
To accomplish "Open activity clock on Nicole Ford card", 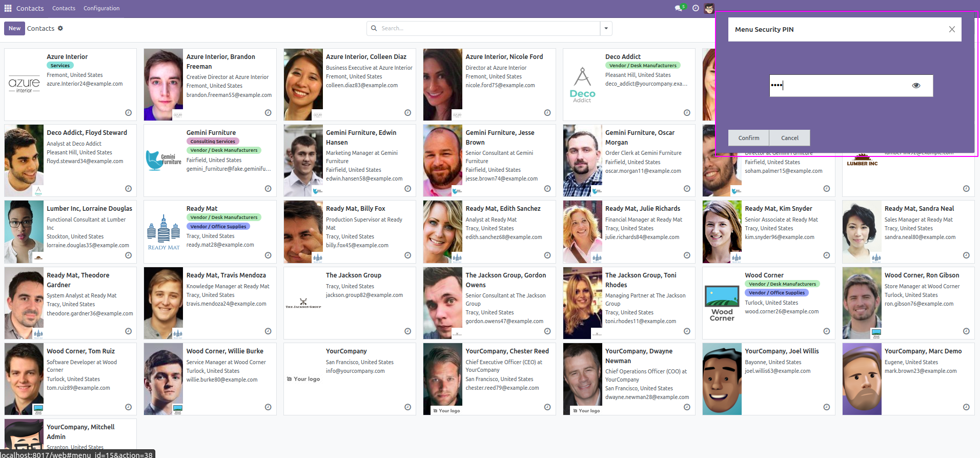I will pos(547,113).
